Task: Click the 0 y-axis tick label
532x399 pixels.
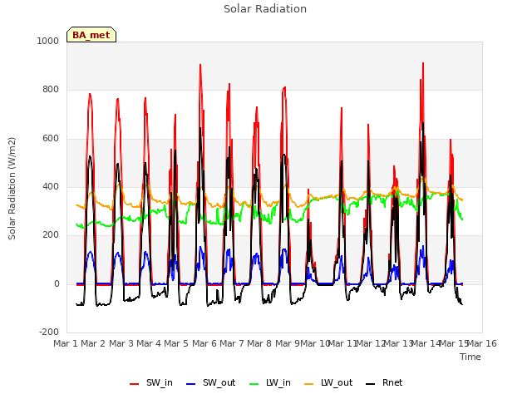Action: point(57,283)
